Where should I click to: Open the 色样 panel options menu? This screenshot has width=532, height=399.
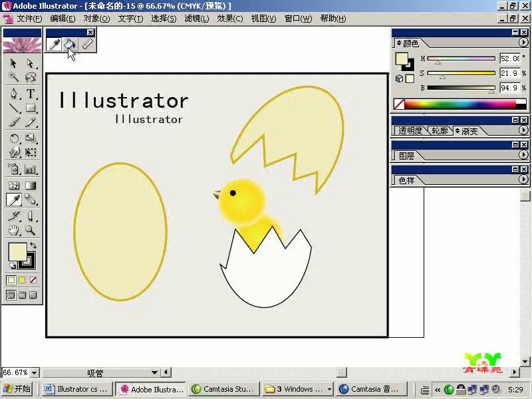point(523,180)
